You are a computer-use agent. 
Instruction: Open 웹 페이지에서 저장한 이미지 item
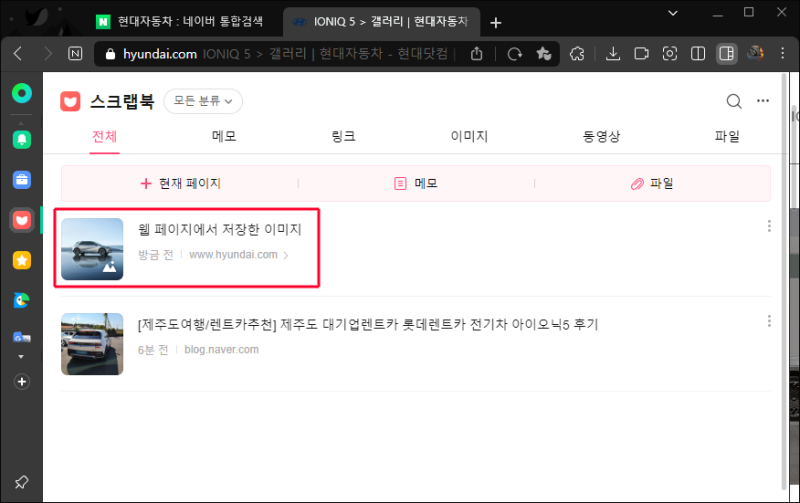[x=220, y=230]
